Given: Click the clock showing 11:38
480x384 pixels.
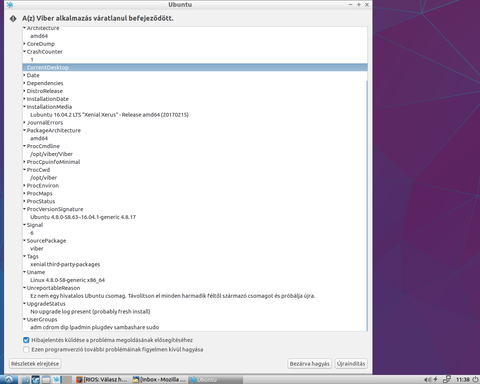Looking at the screenshot, I should coord(463,379).
